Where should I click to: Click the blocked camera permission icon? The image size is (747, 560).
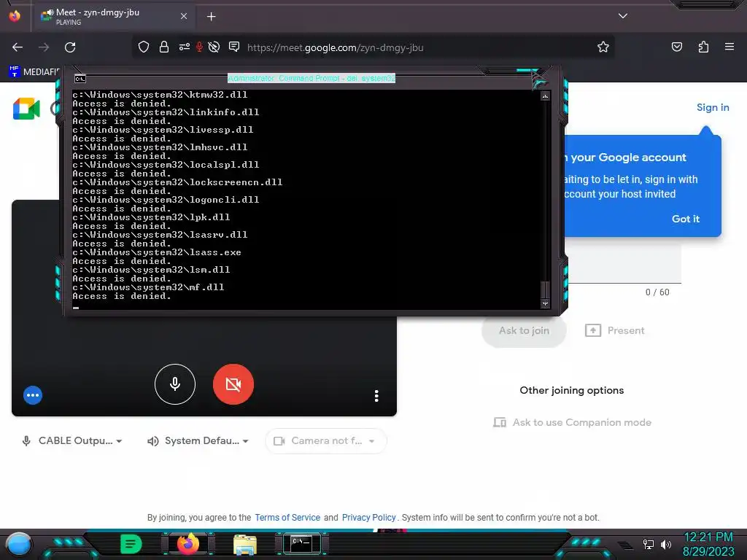pyautogui.click(x=214, y=47)
